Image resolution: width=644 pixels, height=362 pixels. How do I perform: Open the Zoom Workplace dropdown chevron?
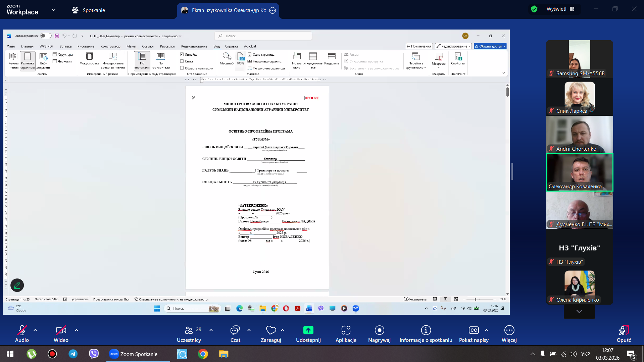54,10
